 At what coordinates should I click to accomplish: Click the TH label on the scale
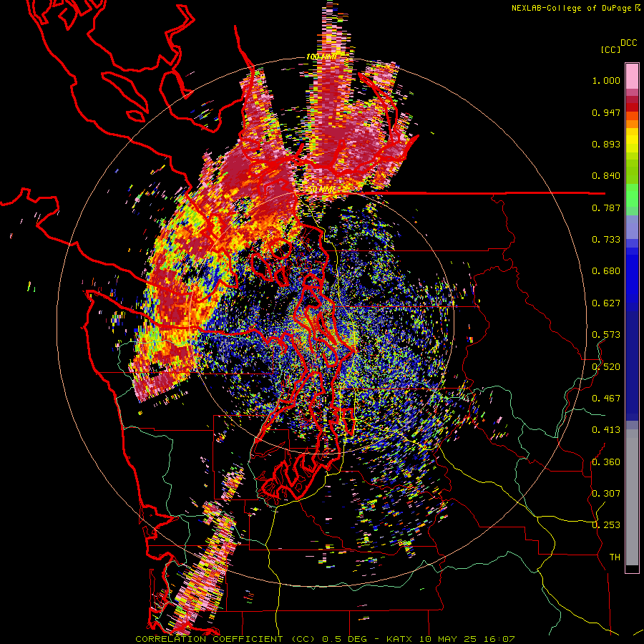(x=615, y=557)
